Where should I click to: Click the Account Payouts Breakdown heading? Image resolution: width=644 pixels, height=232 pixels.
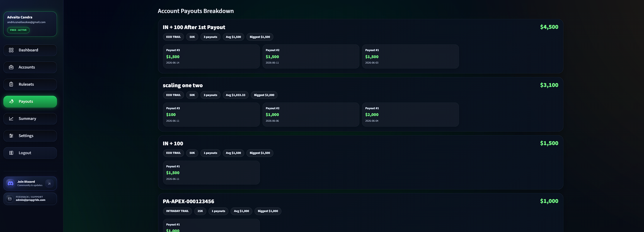[x=196, y=11]
